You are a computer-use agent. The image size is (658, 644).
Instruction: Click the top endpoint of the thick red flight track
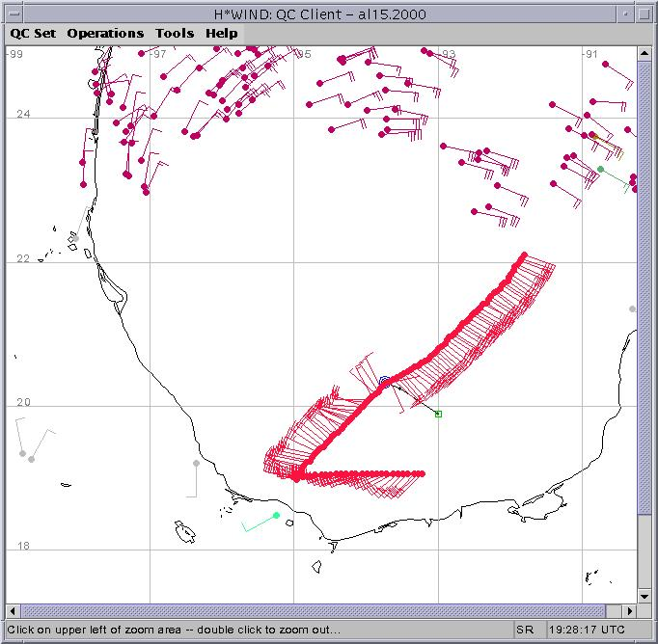(x=524, y=255)
